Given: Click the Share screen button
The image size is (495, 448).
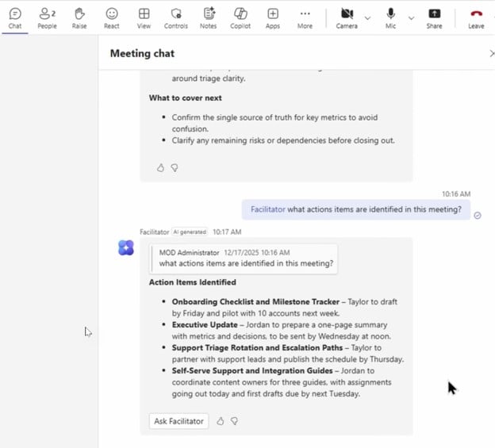Looking at the screenshot, I should coord(434,17).
